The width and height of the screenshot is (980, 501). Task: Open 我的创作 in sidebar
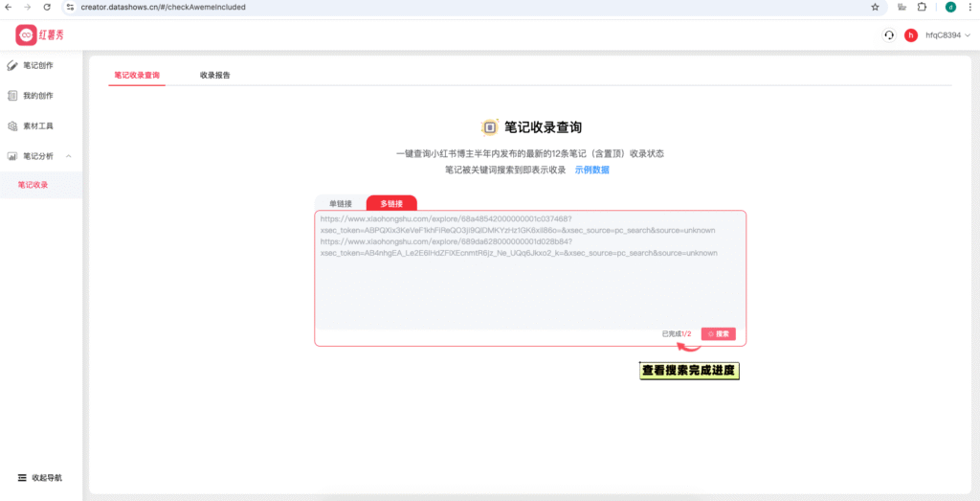pyautogui.click(x=40, y=96)
